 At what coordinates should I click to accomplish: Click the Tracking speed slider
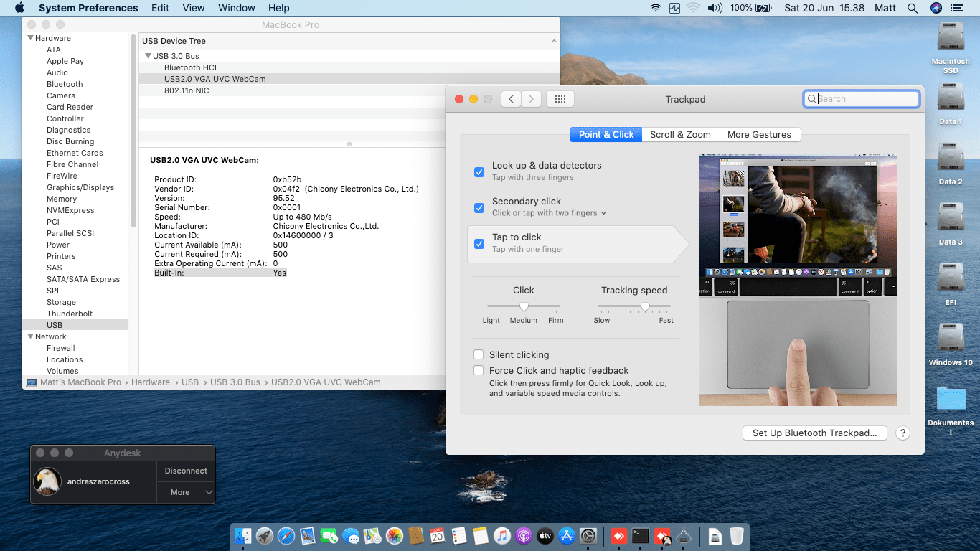(645, 306)
